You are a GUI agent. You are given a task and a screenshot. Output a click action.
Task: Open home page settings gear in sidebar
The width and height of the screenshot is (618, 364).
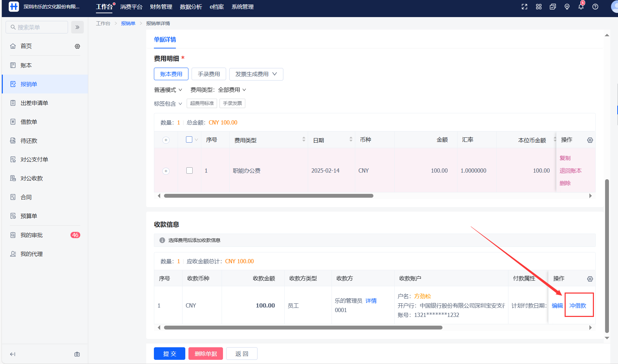coord(77,46)
